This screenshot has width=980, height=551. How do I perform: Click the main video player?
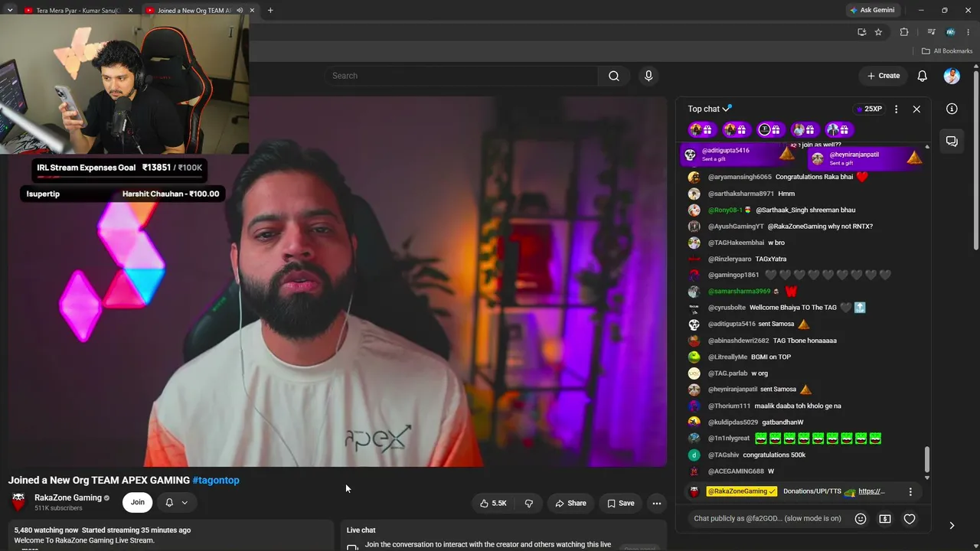[x=337, y=282]
